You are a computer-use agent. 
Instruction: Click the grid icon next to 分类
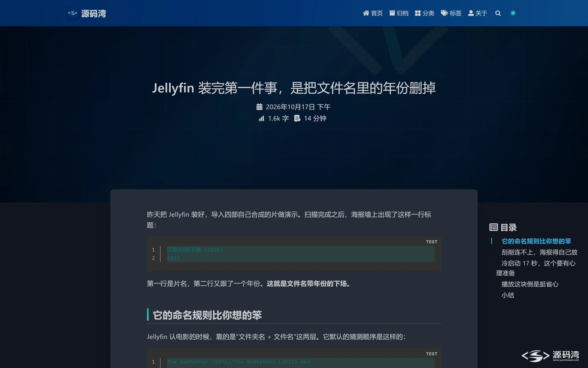418,13
